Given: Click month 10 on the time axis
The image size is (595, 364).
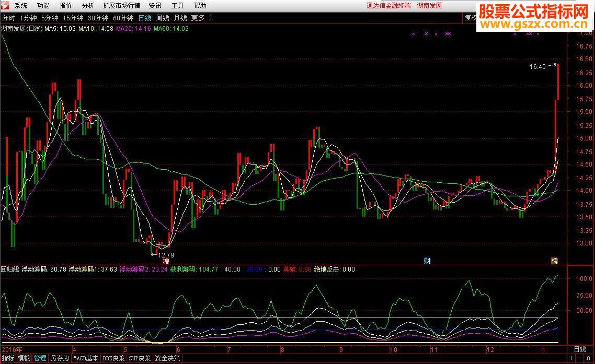Looking at the screenshot, I should pyautogui.click(x=394, y=349).
